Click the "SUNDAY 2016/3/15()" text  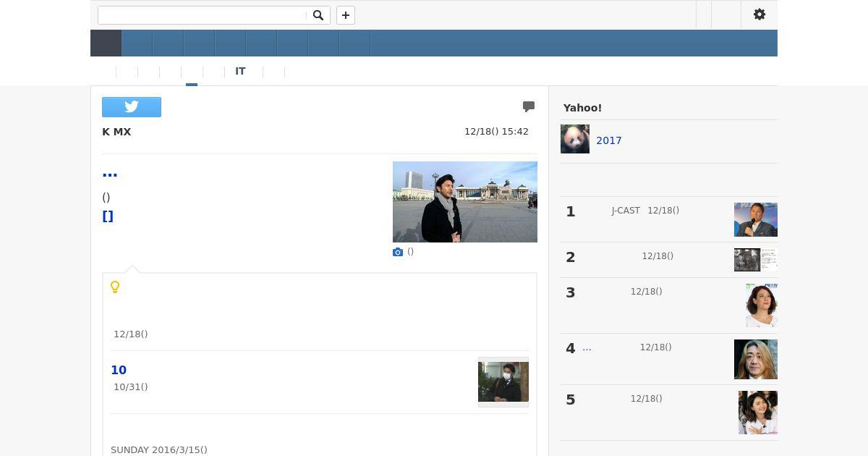click(x=159, y=450)
